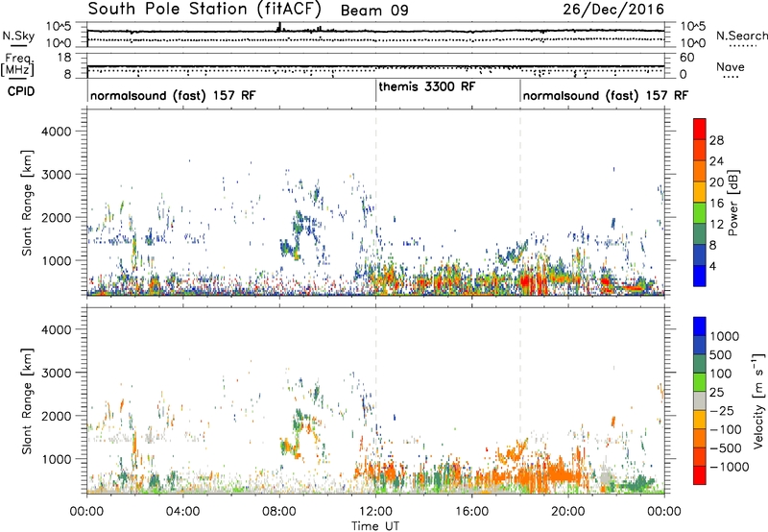Click the blue top of the velocity color bar
This screenshot has height=532, width=768.
(x=700, y=326)
